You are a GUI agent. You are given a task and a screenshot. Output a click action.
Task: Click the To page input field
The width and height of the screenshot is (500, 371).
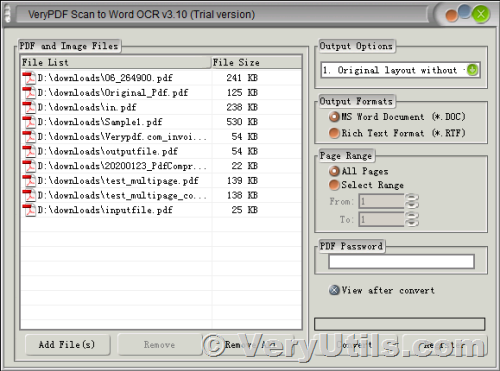[x=381, y=220]
